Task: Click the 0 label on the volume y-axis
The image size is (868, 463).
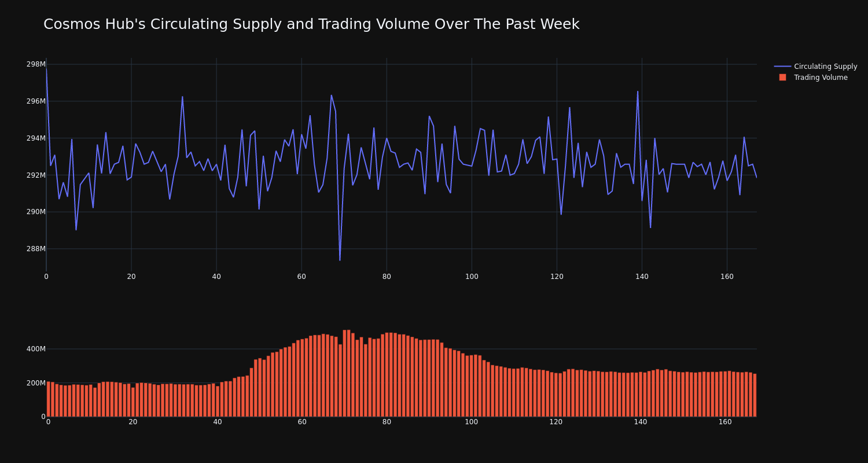Action: (x=43, y=417)
